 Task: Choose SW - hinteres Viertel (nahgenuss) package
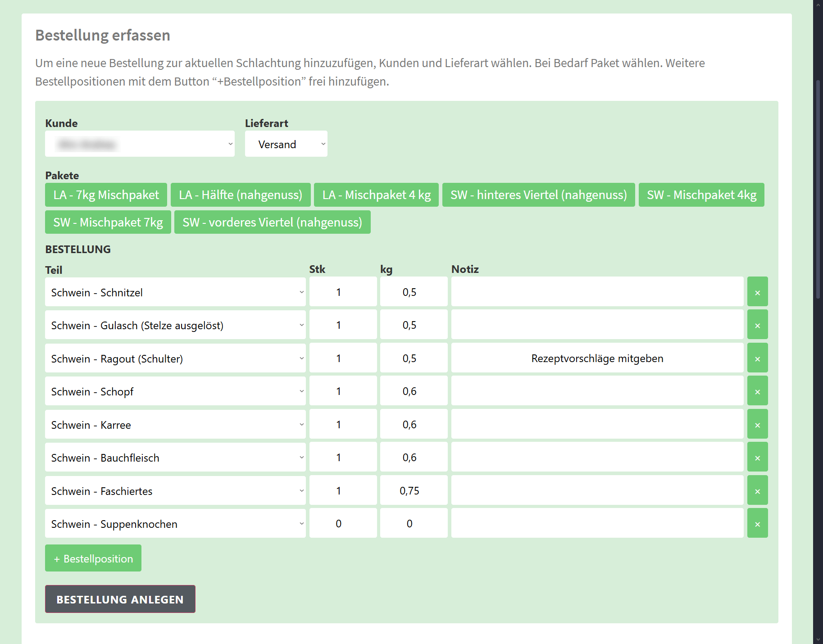coord(538,195)
